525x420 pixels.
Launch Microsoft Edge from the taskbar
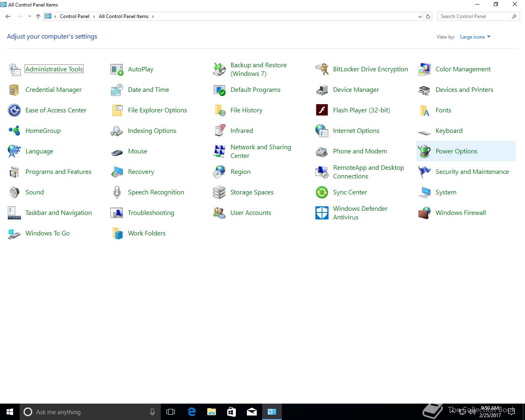192,412
